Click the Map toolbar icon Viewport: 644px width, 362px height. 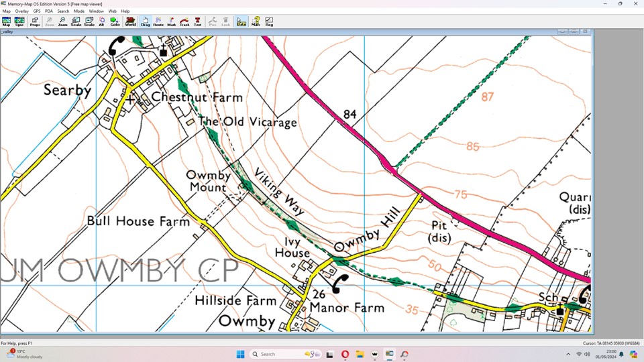pos(6,21)
